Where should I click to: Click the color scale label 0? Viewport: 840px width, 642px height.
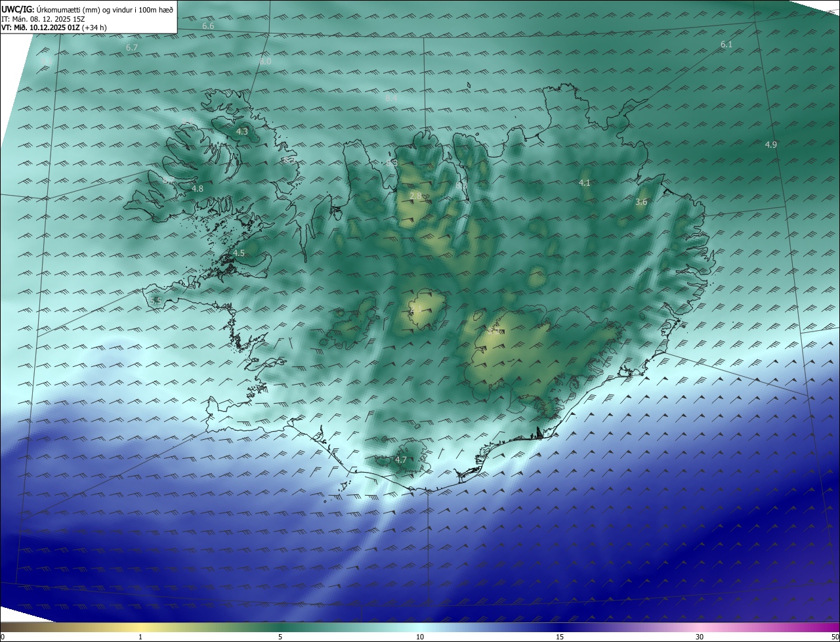(x=3, y=637)
